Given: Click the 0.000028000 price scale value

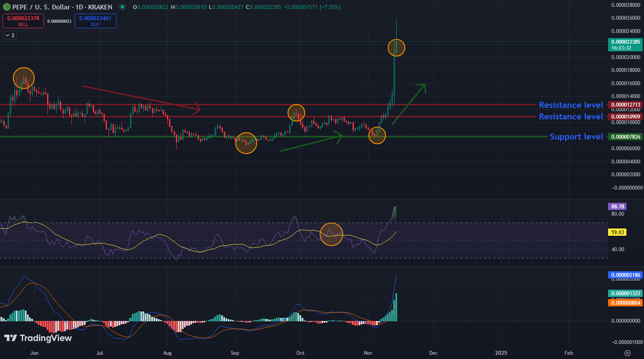Looking at the screenshot, I should [626, 5].
